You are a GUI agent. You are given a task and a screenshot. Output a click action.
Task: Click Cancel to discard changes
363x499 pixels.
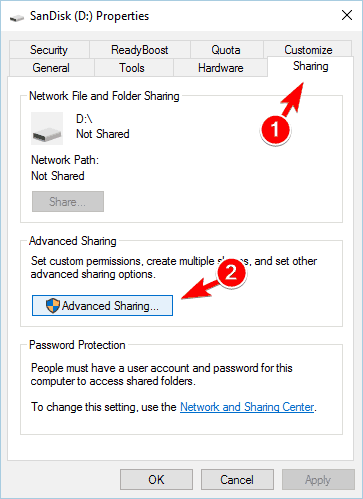coord(237,480)
